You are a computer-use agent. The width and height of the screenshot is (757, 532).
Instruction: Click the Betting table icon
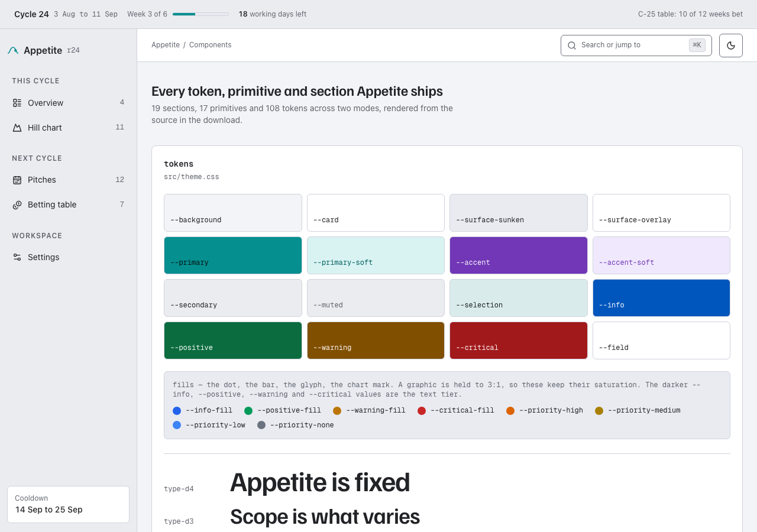click(x=17, y=205)
